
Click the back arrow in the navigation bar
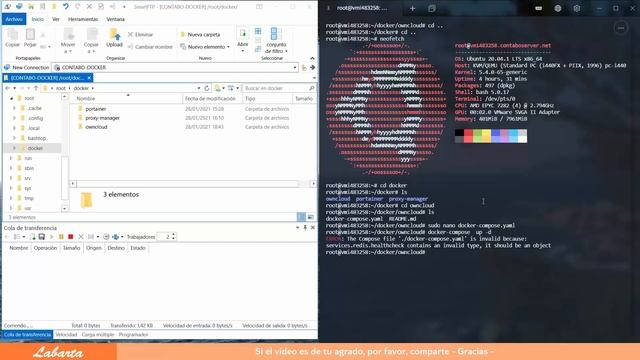[x=7, y=88]
